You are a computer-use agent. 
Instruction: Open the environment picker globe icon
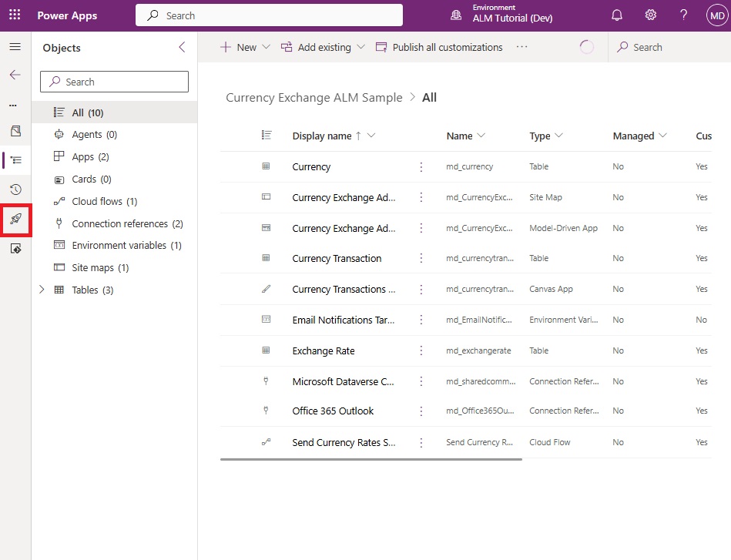[x=456, y=15]
